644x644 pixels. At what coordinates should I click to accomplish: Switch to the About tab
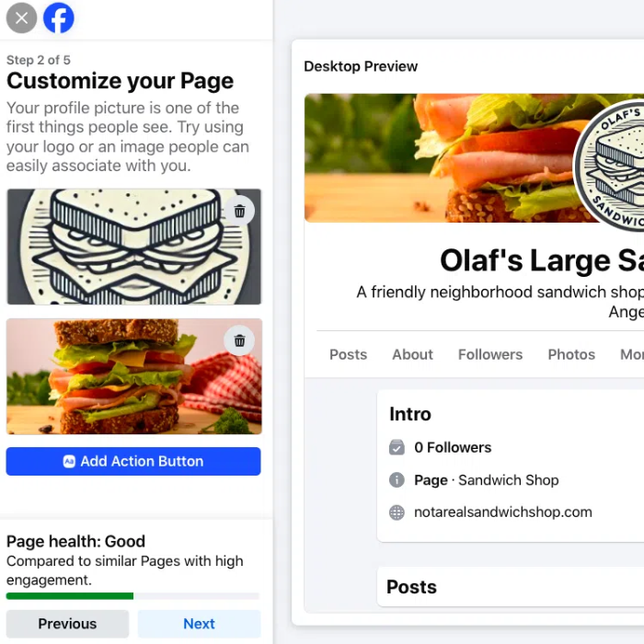click(412, 354)
